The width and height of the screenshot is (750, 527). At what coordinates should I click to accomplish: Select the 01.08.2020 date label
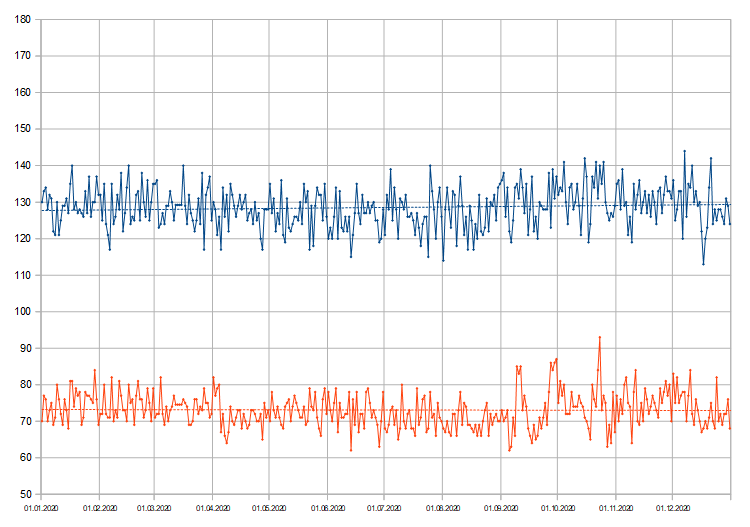443,508
